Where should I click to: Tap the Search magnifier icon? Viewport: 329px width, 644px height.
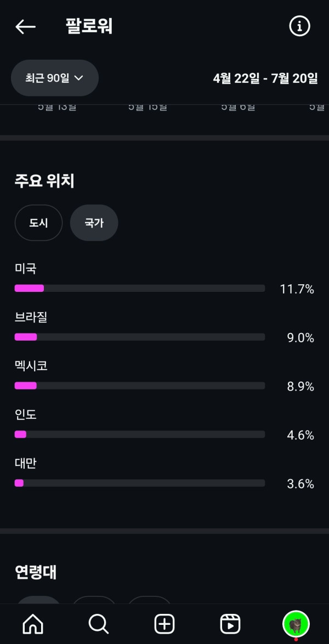click(x=99, y=623)
